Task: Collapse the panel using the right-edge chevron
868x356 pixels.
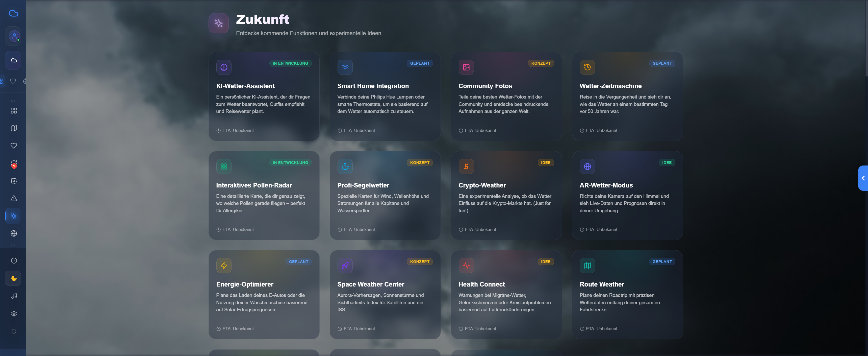Action: click(x=864, y=178)
